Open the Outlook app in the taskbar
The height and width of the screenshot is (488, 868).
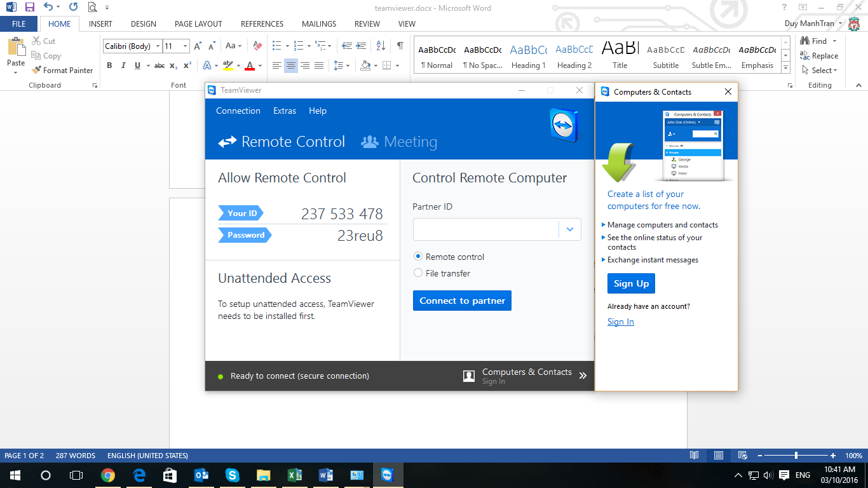point(201,475)
